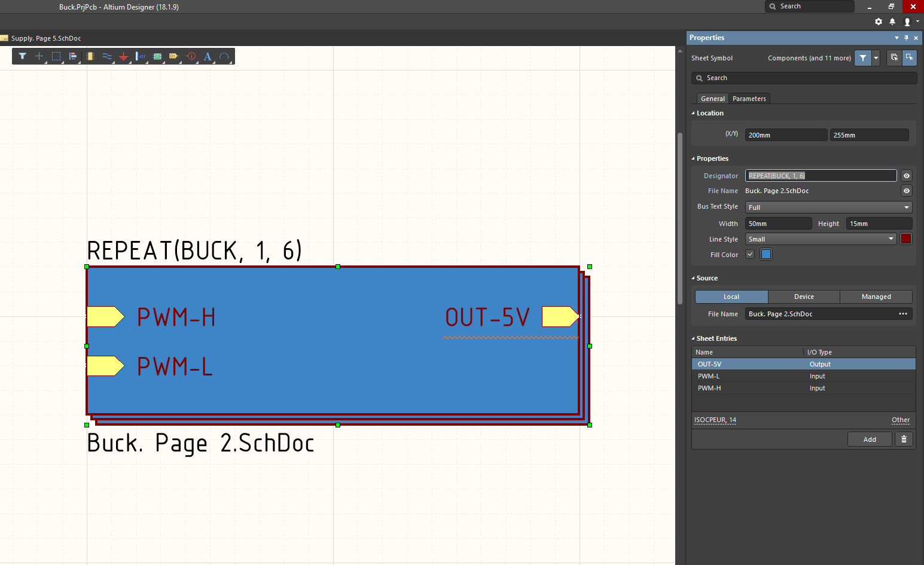The width and height of the screenshot is (924, 565).
Task: Toggle Designator visibility eye button
Action: 907,176
